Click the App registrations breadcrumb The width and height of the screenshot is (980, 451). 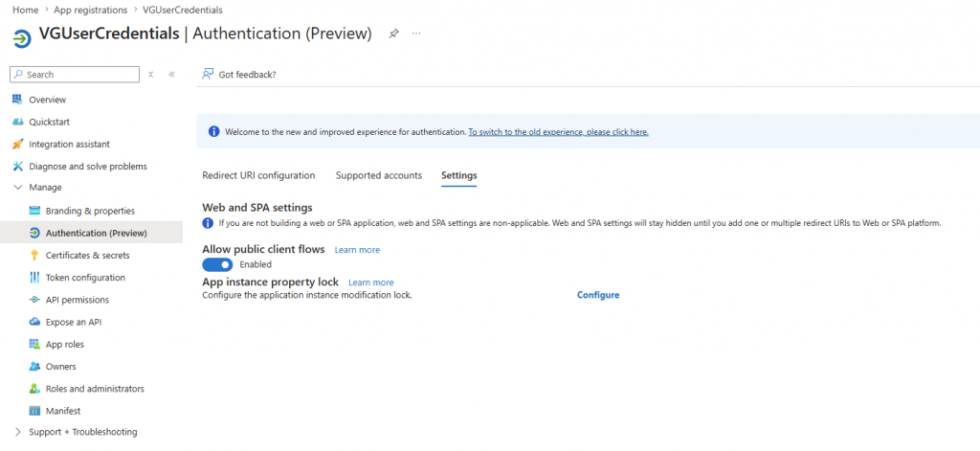(x=91, y=10)
